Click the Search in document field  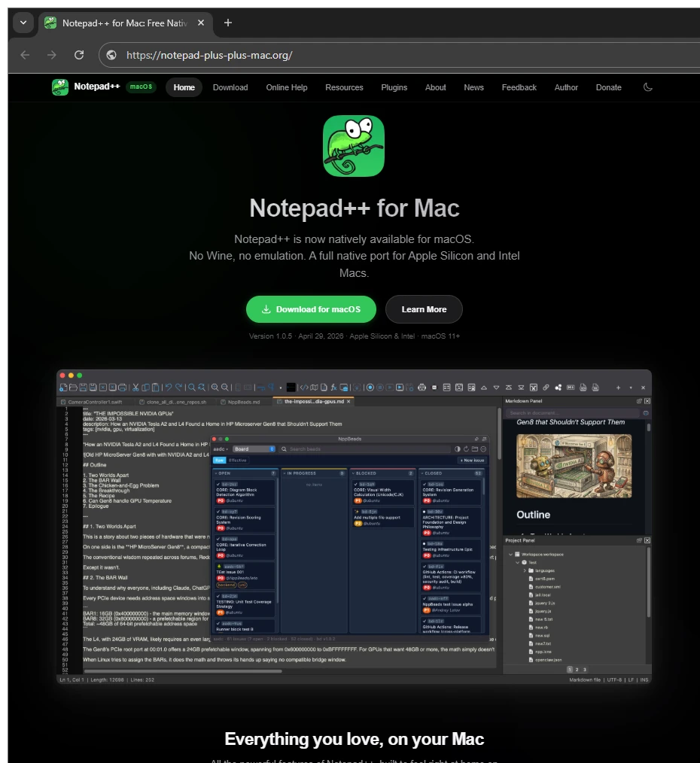click(x=573, y=413)
